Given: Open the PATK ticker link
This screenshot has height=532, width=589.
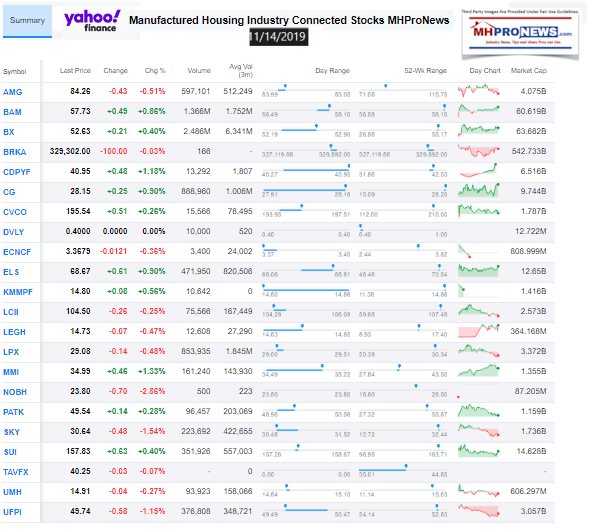Looking at the screenshot, I should click(14, 412).
